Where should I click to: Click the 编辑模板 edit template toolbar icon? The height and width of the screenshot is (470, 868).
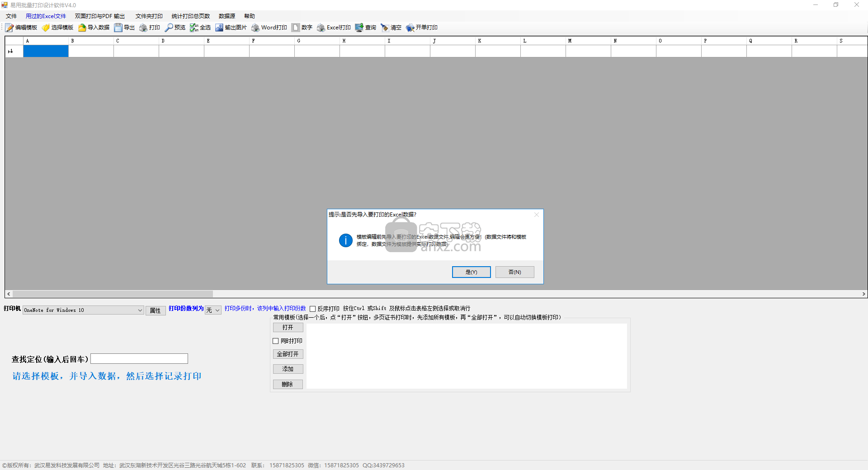9,28
